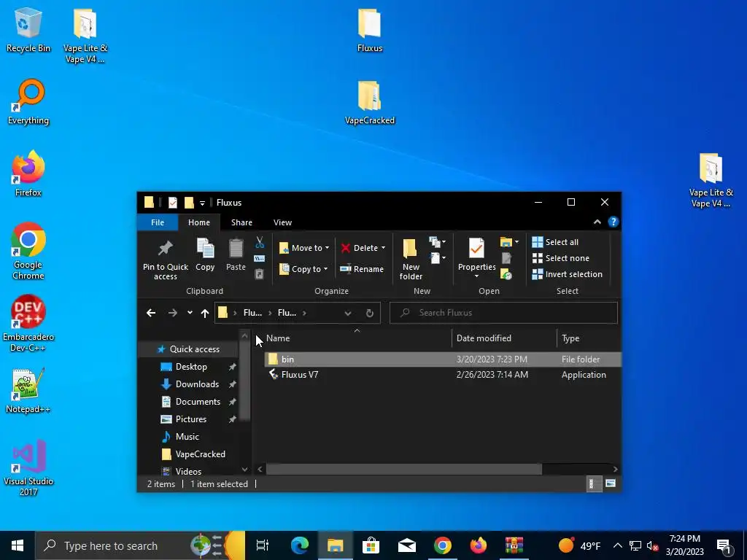Expand the address bar history dropdown
Image resolution: width=747 pixels, height=560 pixels.
tap(348, 313)
